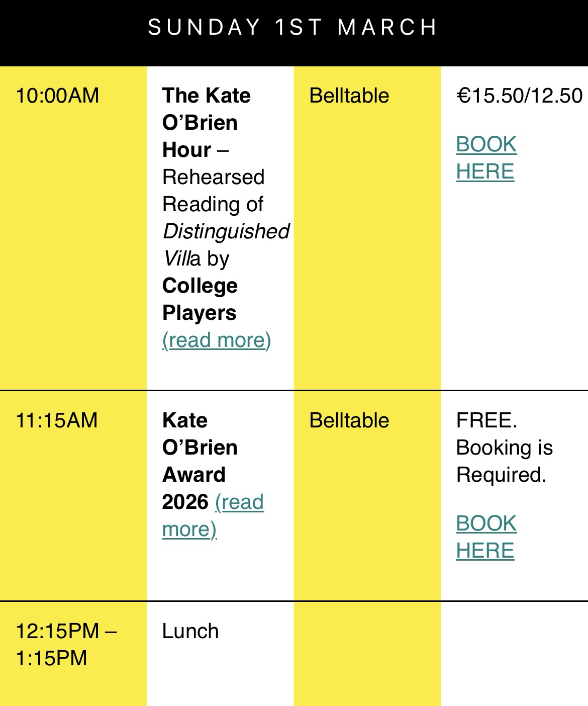Viewport: 588px width, 706px height.
Task: Click the €15.50/12.50 ticket price
Action: pos(519,96)
